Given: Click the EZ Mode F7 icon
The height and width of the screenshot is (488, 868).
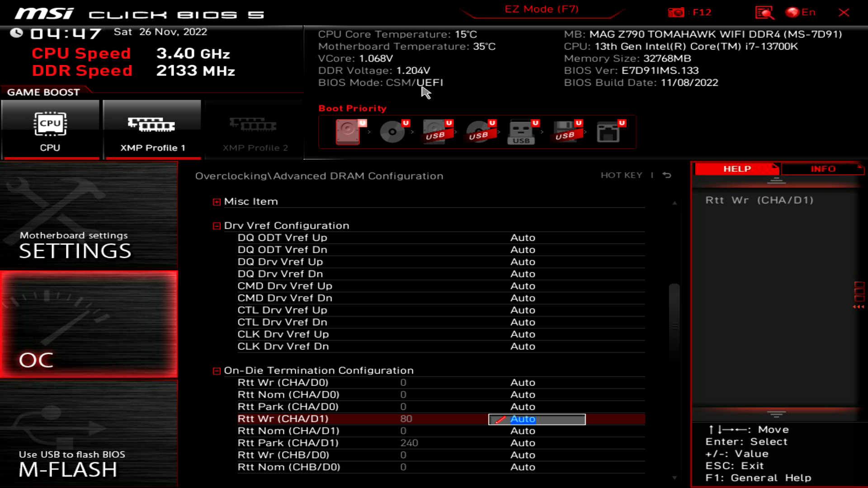Looking at the screenshot, I should click(541, 8).
